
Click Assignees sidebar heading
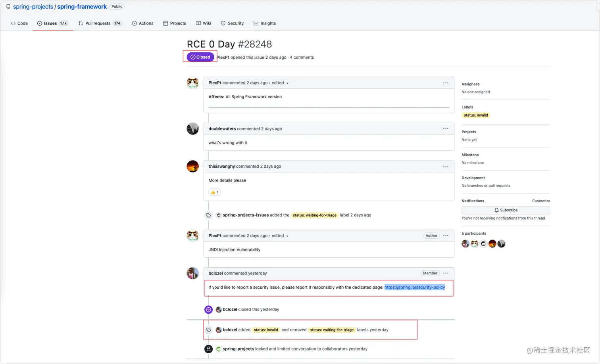[x=471, y=84]
